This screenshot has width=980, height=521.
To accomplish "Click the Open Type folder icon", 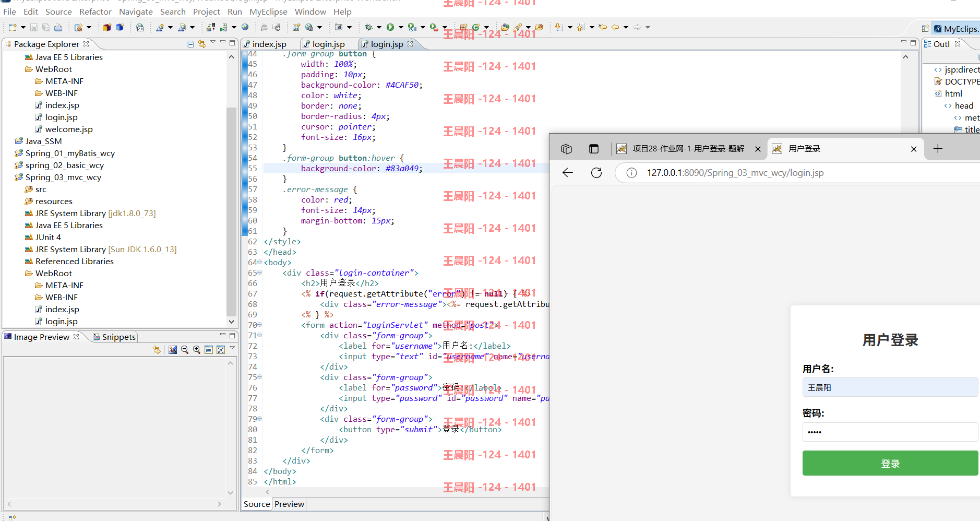I will pos(505,28).
